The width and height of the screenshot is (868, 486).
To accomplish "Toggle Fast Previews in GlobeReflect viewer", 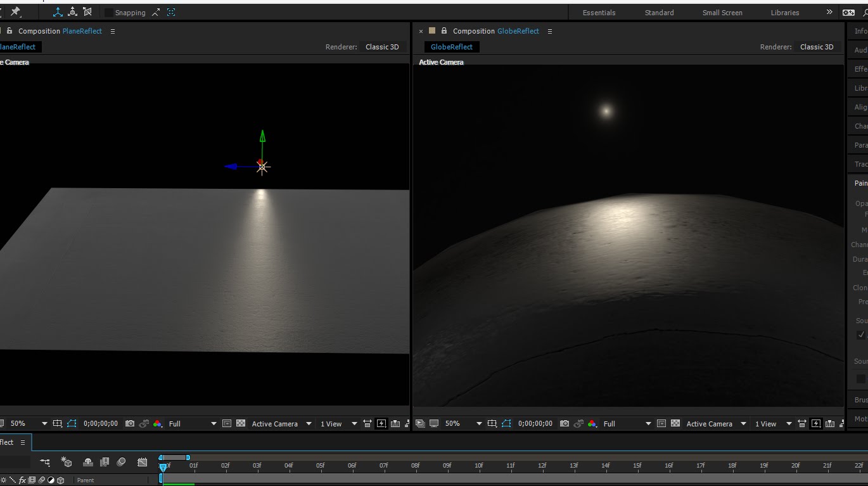I will pos(816,423).
